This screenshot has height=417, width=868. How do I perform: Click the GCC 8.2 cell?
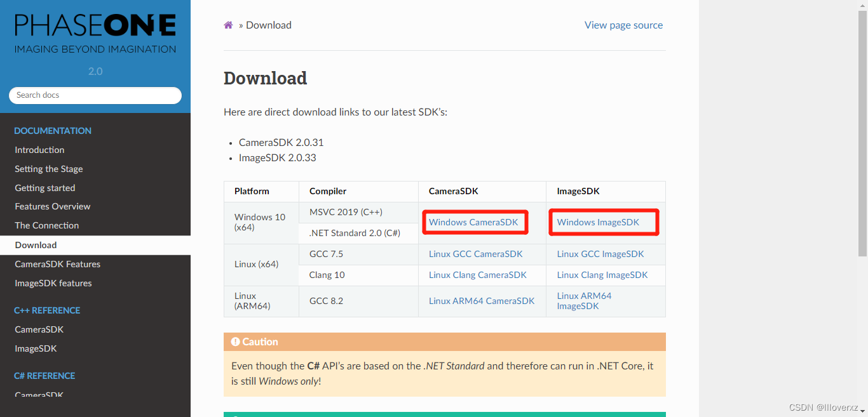[358, 301]
